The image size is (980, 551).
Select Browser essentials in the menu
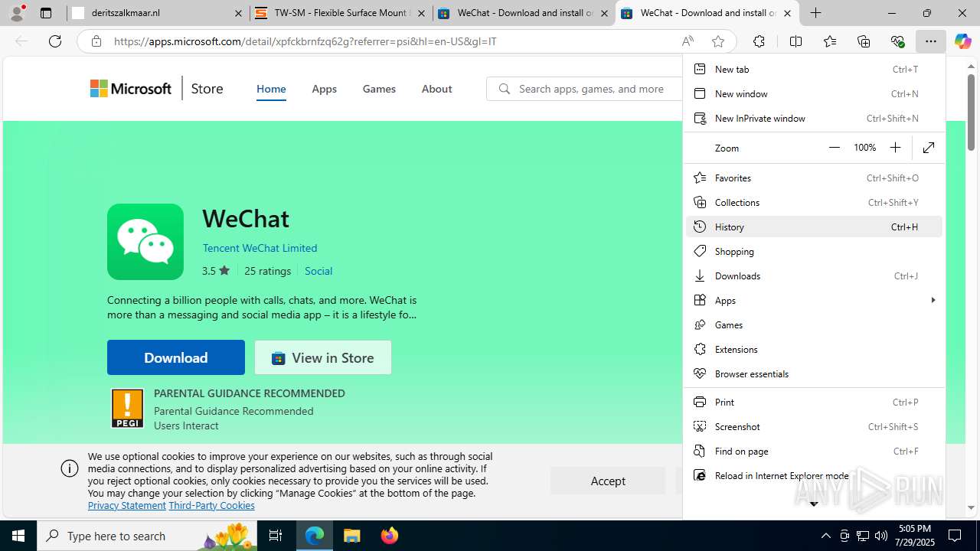[x=814, y=373]
